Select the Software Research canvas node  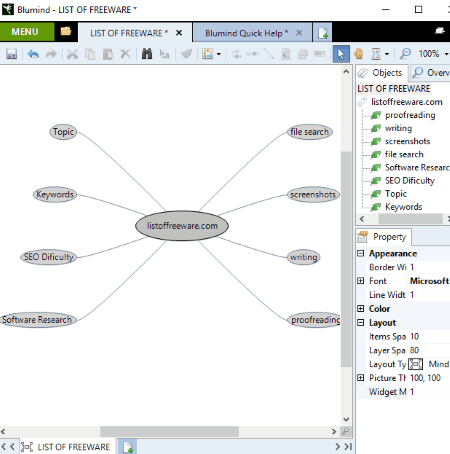tap(37, 320)
